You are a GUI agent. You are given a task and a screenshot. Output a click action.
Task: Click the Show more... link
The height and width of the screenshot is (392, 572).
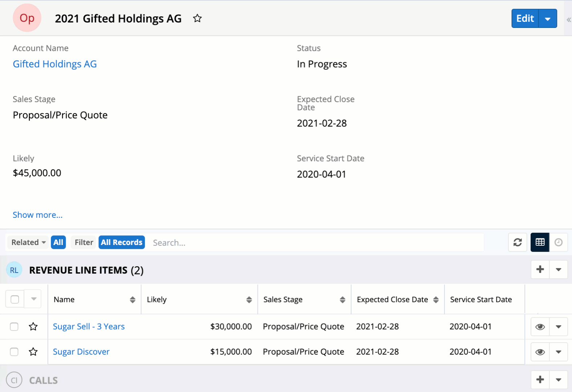point(38,215)
